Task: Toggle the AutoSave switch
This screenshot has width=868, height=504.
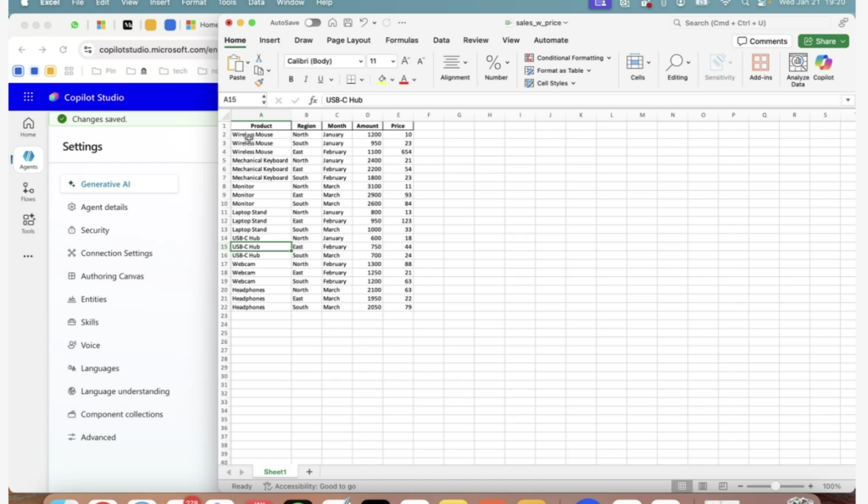Action: (312, 23)
